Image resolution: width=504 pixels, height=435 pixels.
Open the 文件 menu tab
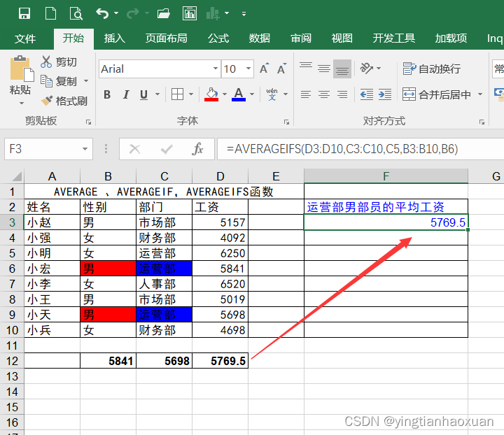(25, 38)
